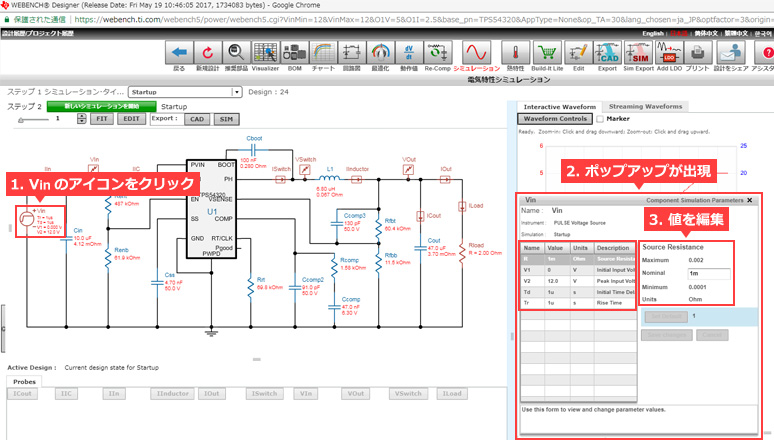Viewport: 774px width, 440px height.
Task: Click the IIC probe button
Action: [x=66, y=394]
